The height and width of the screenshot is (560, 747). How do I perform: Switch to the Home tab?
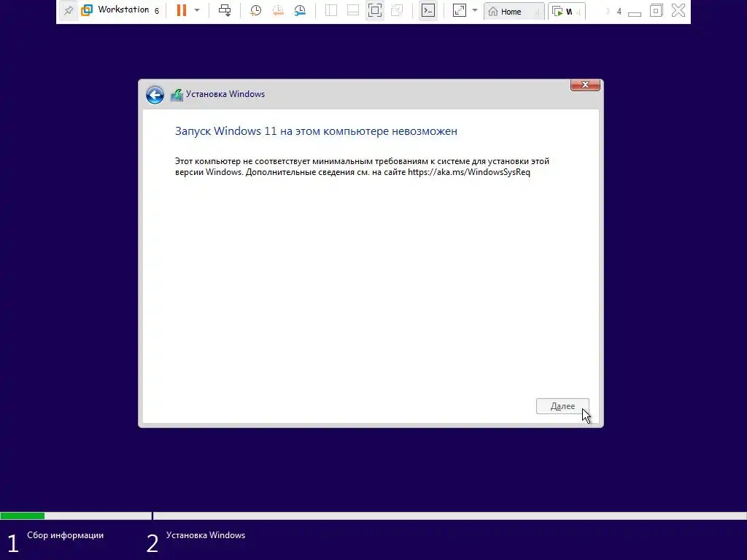[514, 12]
